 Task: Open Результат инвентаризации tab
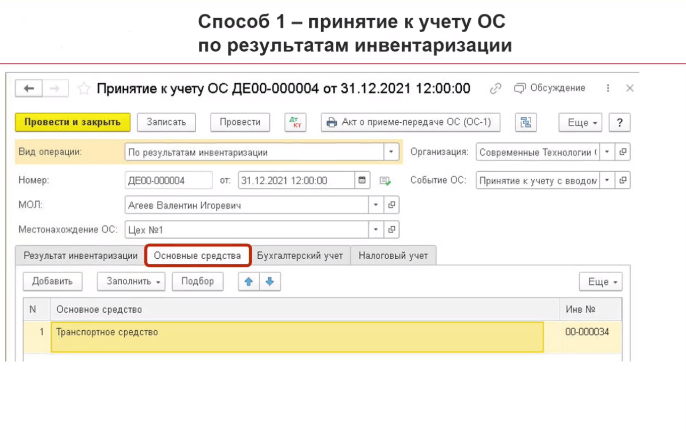click(x=81, y=256)
